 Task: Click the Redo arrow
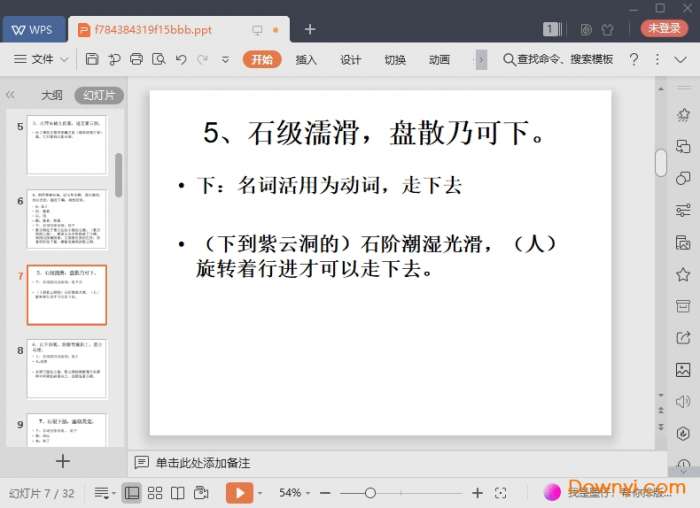tap(203, 59)
